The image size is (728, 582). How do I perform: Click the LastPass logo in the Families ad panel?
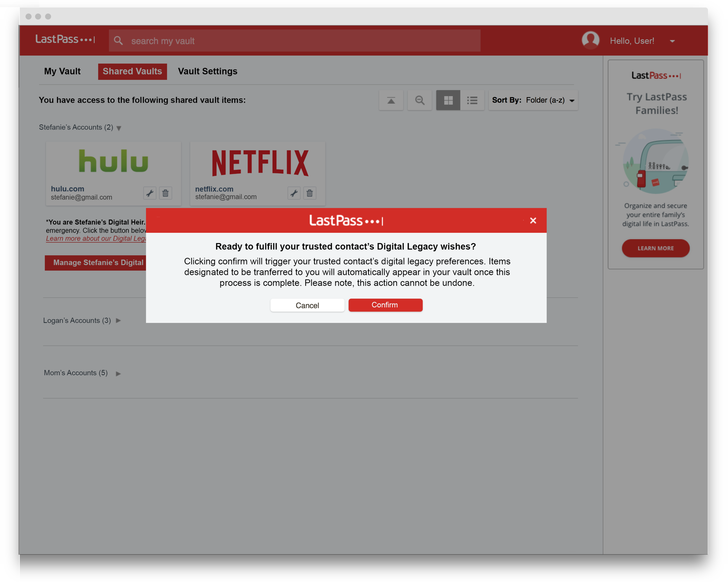[656, 75]
